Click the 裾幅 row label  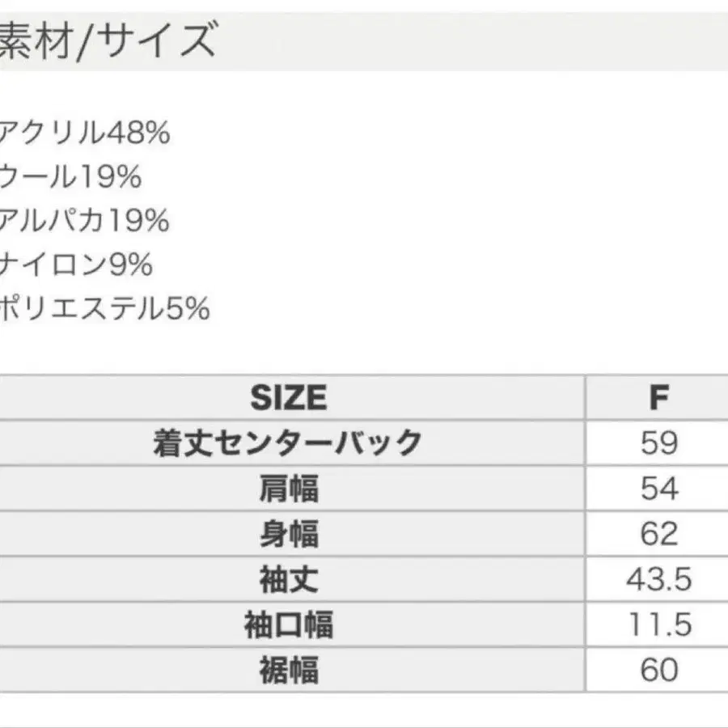pyautogui.click(x=288, y=670)
